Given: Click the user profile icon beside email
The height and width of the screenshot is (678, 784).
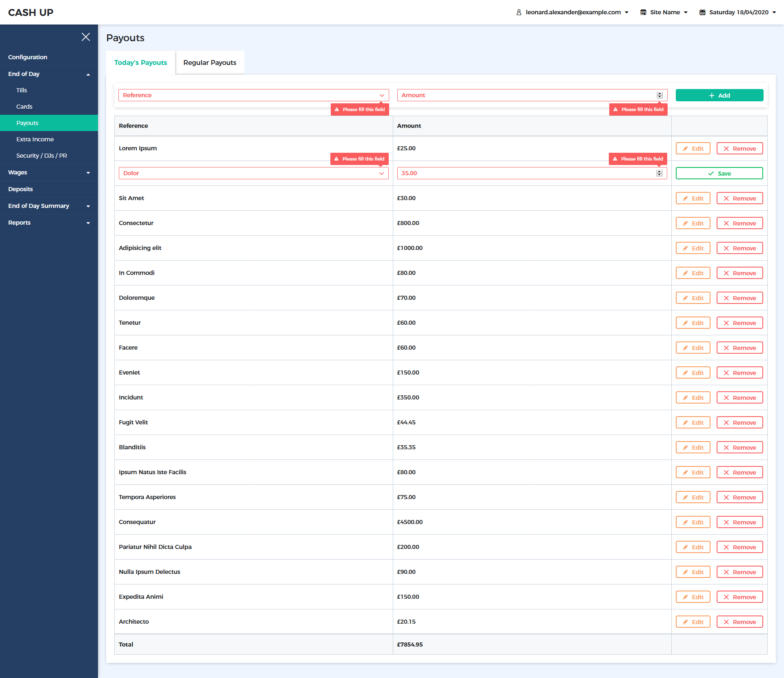Looking at the screenshot, I should [x=519, y=12].
